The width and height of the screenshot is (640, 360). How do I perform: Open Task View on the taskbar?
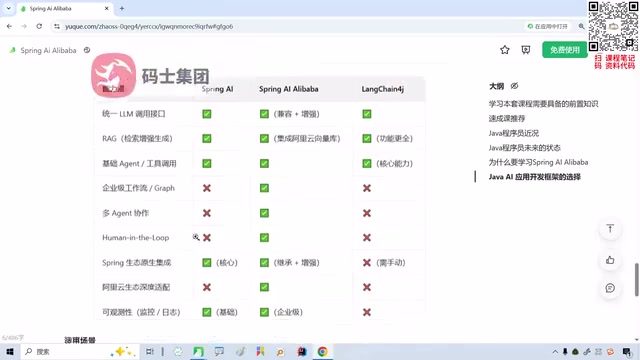(x=150, y=351)
